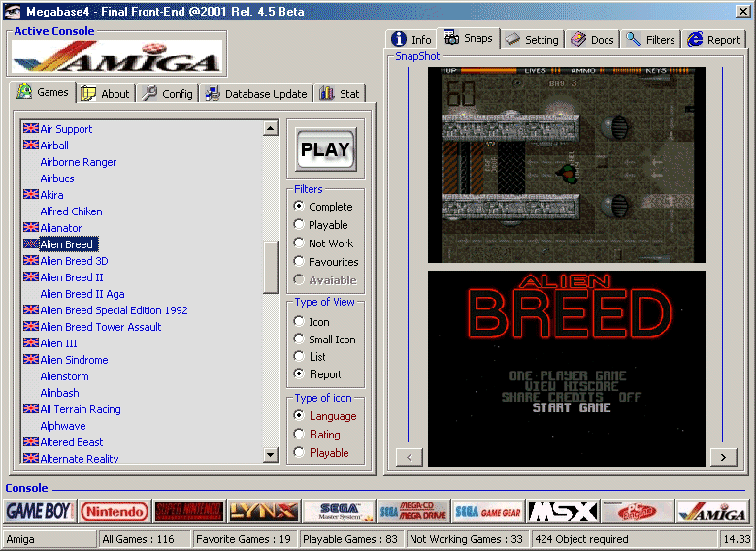Image resolution: width=756 pixels, height=551 pixels.
Task: Select Alien Breed Special Edition 1992
Action: (114, 310)
